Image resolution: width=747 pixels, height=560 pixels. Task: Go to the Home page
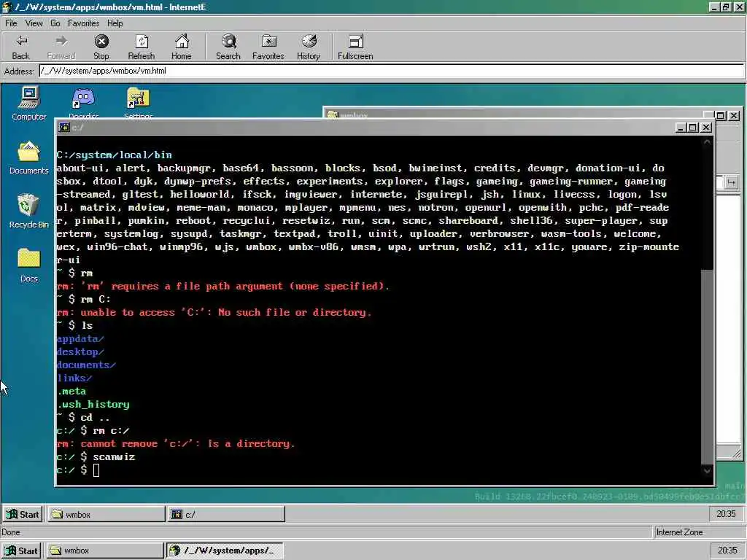click(182, 47)
